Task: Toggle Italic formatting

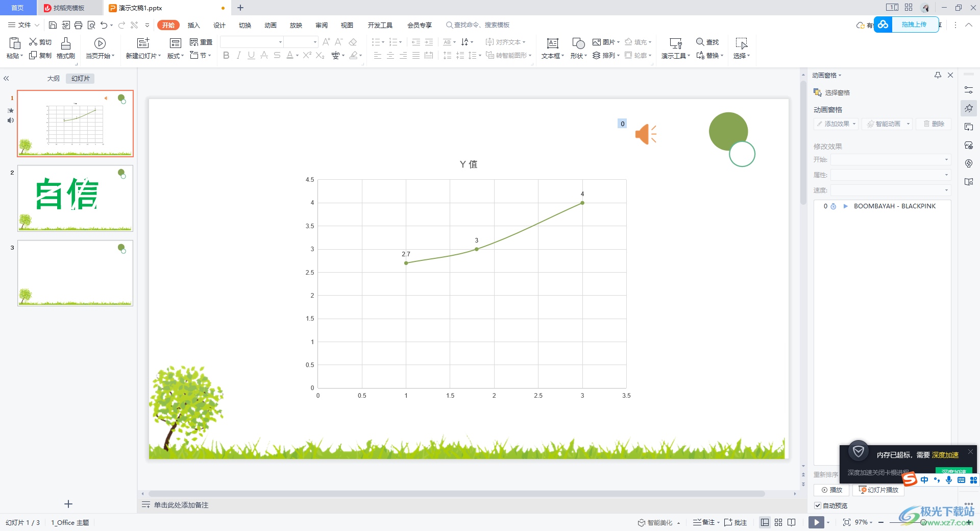Action: [238, 55]
